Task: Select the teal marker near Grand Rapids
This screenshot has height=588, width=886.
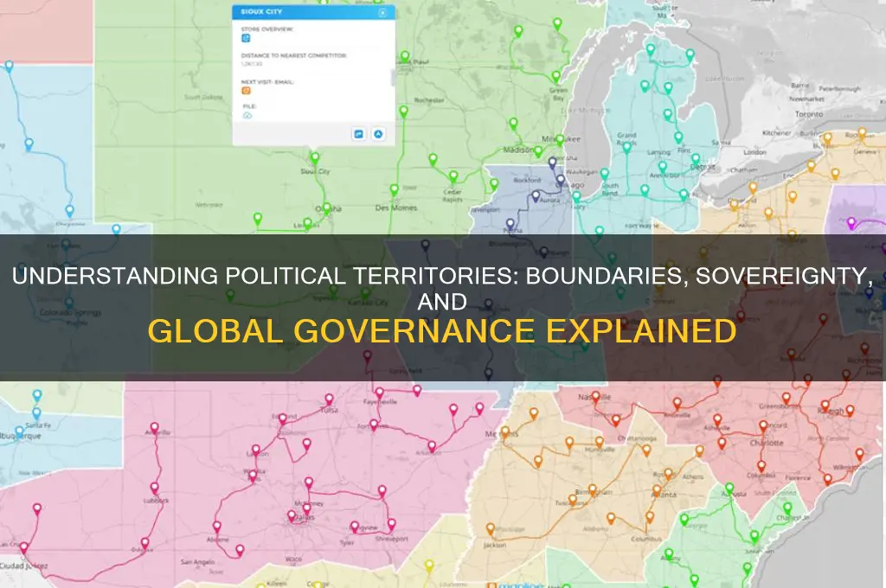Action: point(626,148)
